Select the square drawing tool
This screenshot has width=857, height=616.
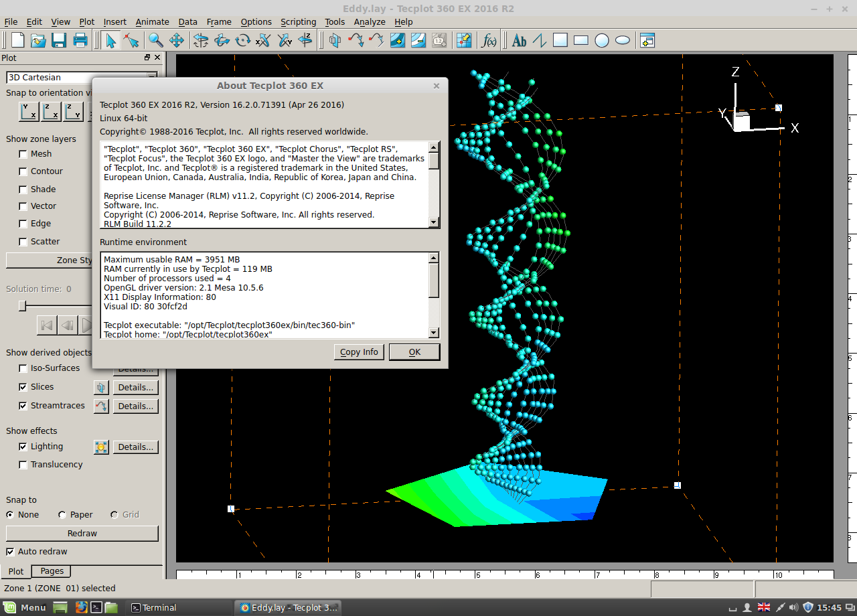[560, 40]
